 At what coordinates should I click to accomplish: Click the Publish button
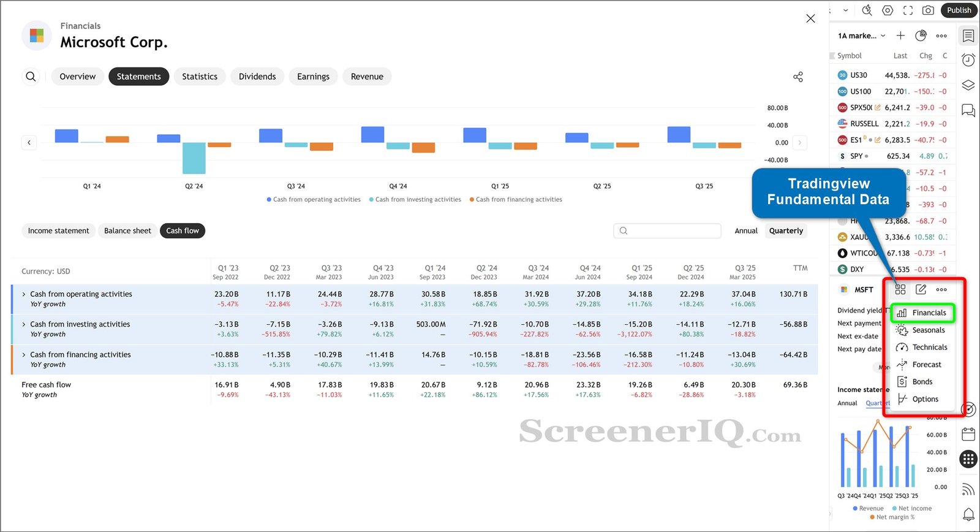point(959,10)
